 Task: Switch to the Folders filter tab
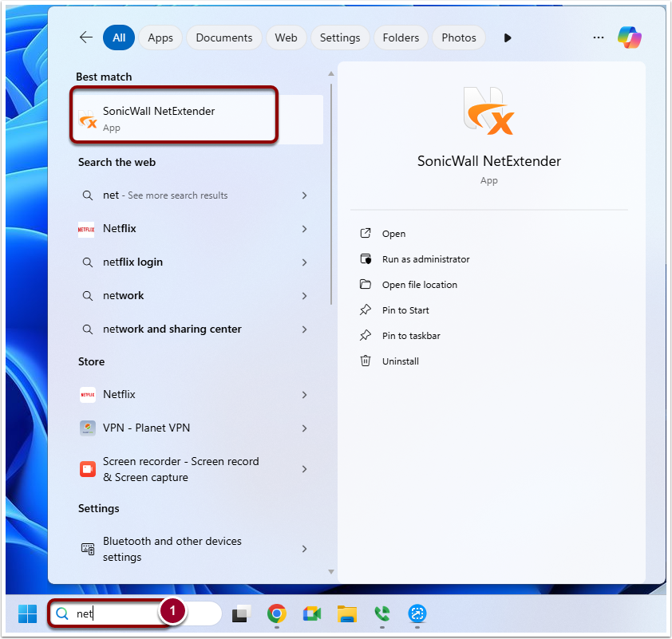(x=401, y=37)
